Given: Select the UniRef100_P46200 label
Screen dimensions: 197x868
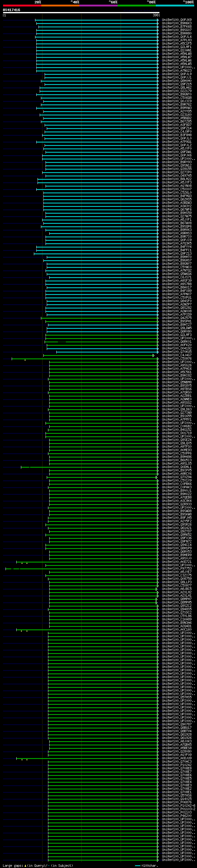Looking at the screenshot, I should click(177, 816).
